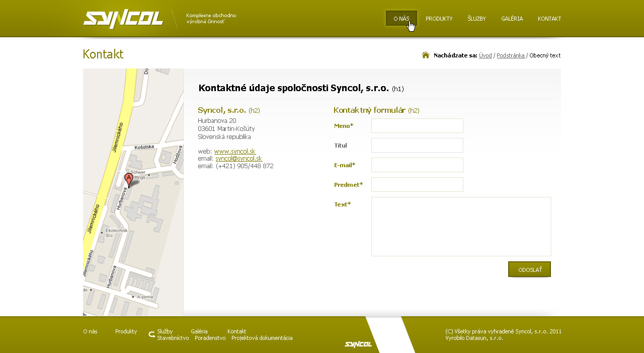Click into the E-mail input field
Screen dimensions: 644x353
pyautogui.click(x=417, y=165)
